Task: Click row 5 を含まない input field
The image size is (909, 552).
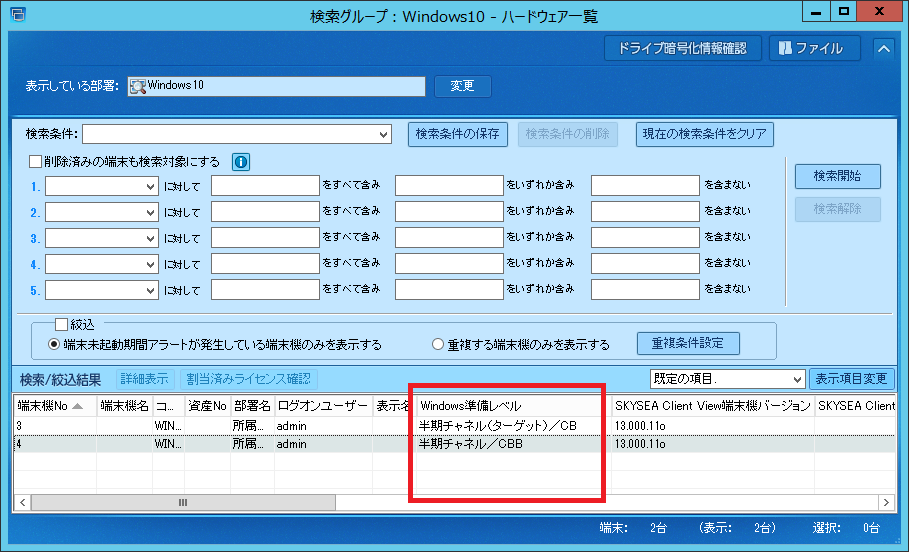Action: (x=645, y=289)
